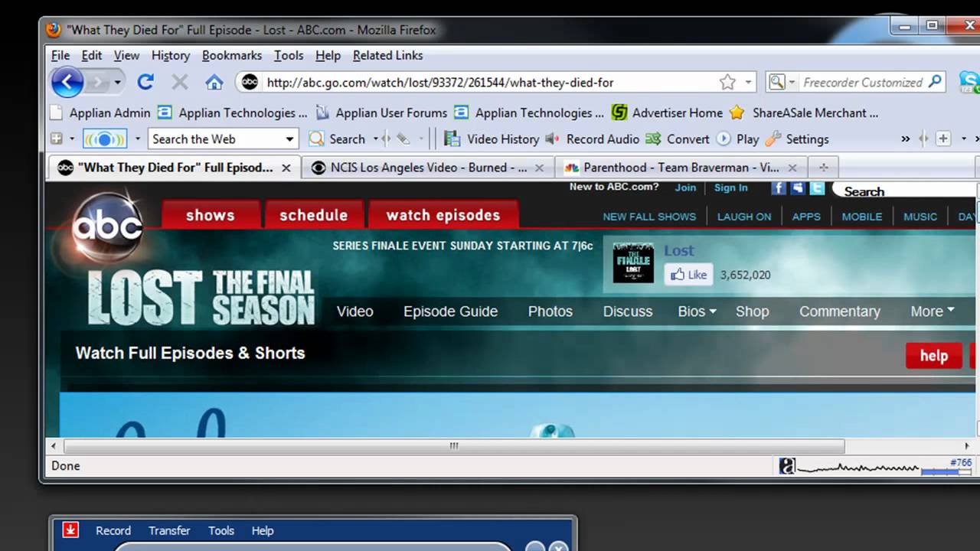This screenshot has width=980, height=551.
Task: Click the progress bar in the status bar
Action: click(x=946, y=472)
